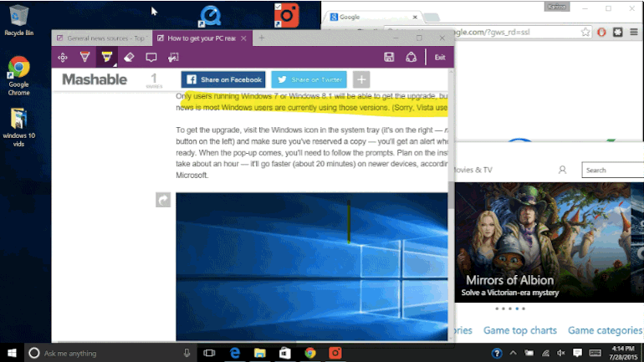Click the Store user account icon
The height and width of the screenshot is (362, 644).
click(562, 170)
